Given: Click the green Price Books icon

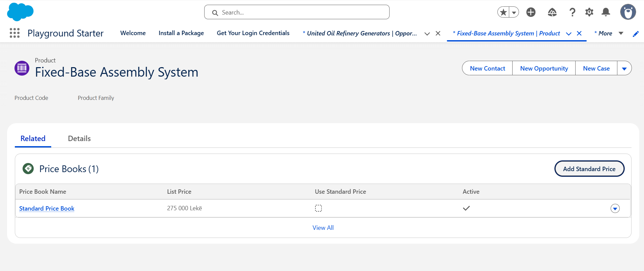Looking at the screenshot, I should (28, 168).
